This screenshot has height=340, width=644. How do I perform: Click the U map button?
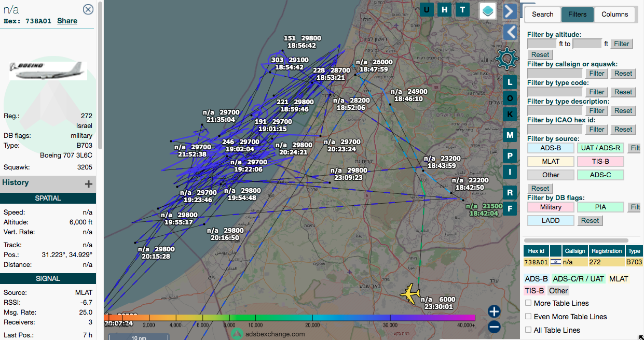pyautogui.click(x=427, y=9)
